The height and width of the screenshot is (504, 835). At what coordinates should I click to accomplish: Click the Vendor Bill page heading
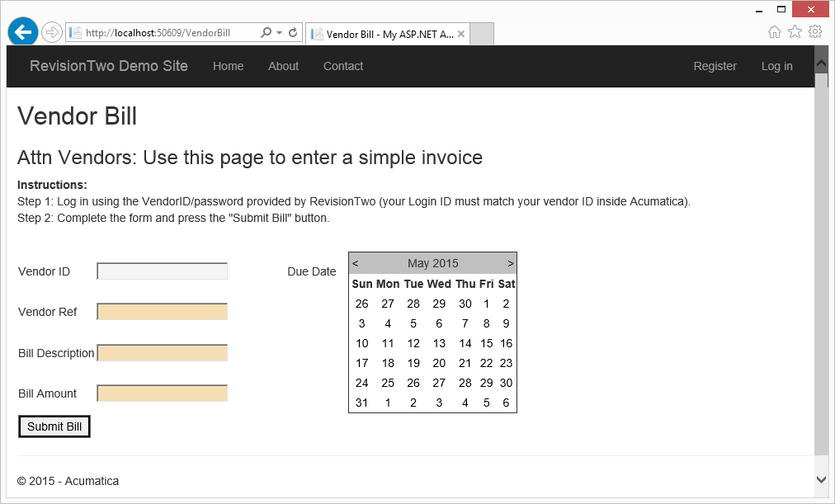[78, 116]
